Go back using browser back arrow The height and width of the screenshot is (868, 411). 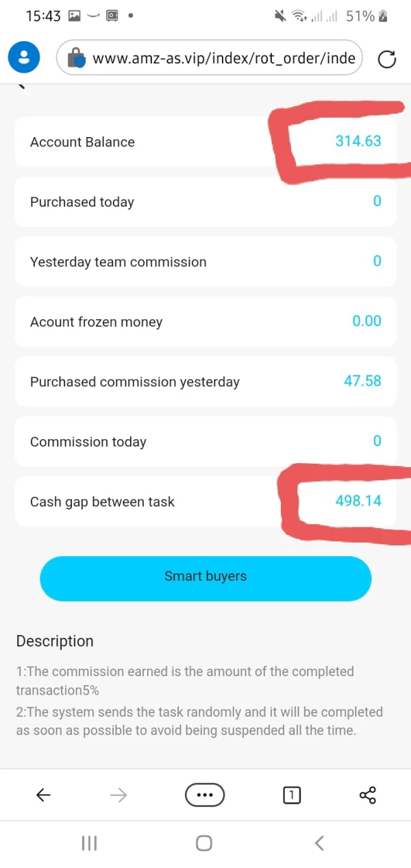click(43, 795)
